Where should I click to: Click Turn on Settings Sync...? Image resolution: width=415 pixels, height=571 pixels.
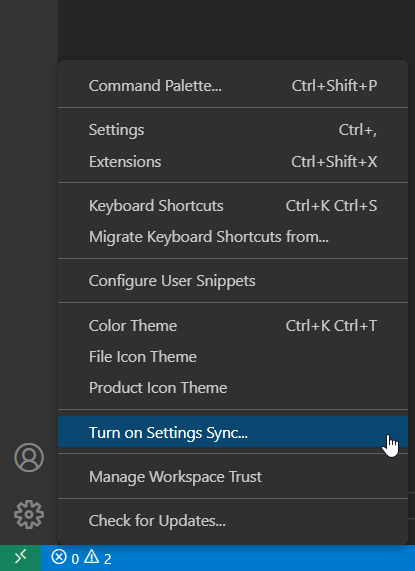(x=233, y=432)
